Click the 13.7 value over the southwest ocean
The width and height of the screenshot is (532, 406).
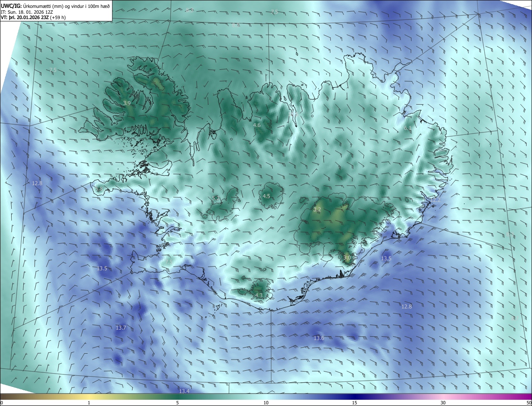pyautogui.click(x=121, y=328)
